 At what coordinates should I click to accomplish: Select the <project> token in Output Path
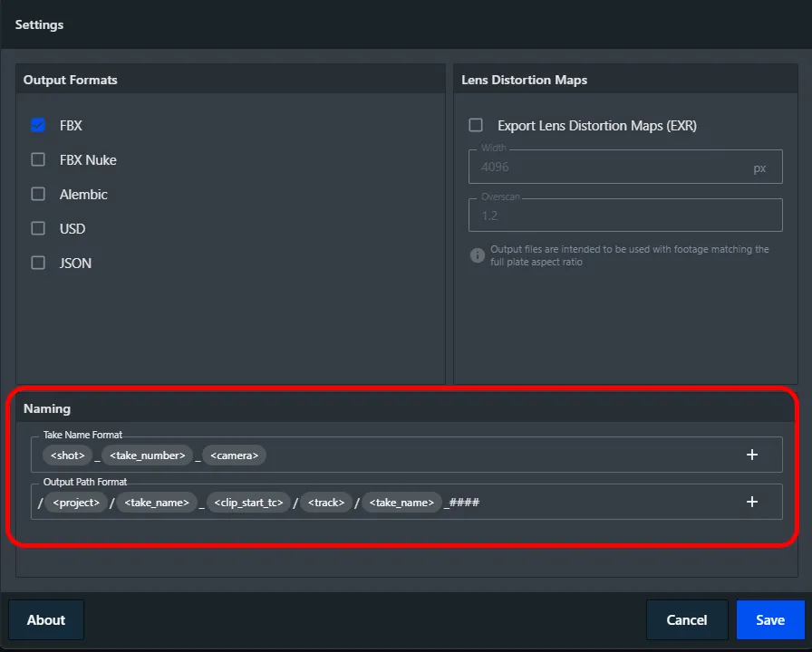[76, 503]
